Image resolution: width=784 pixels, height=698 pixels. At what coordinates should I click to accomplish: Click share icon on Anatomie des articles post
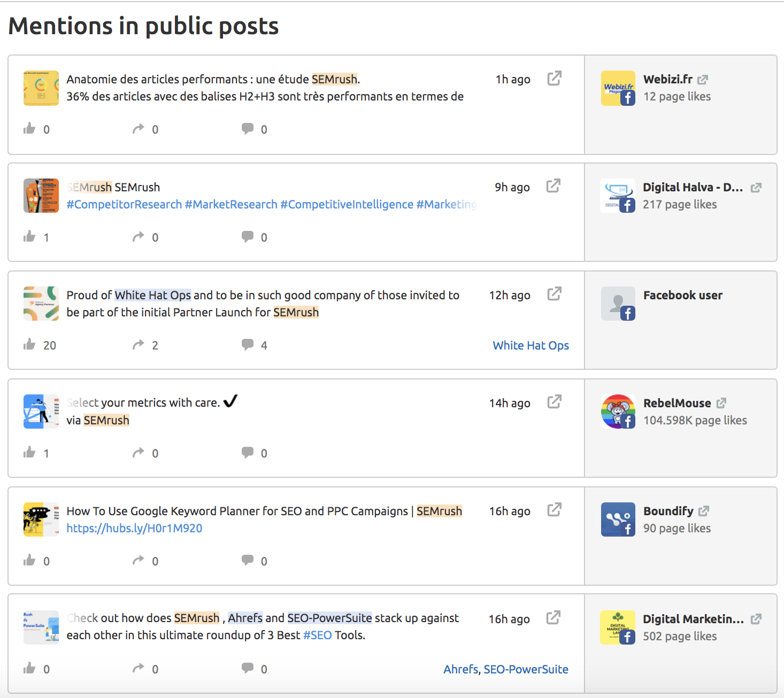[139, 128]
